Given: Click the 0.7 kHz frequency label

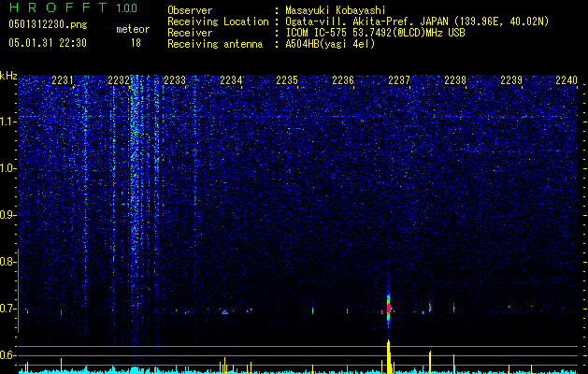Looking at the screenshot, I should point(7,309).
